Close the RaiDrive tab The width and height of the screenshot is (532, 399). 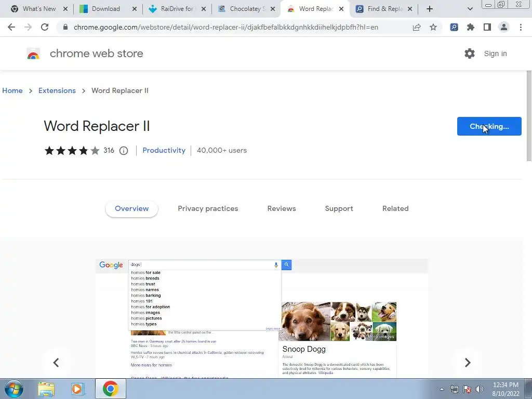[x=204, y=9]
